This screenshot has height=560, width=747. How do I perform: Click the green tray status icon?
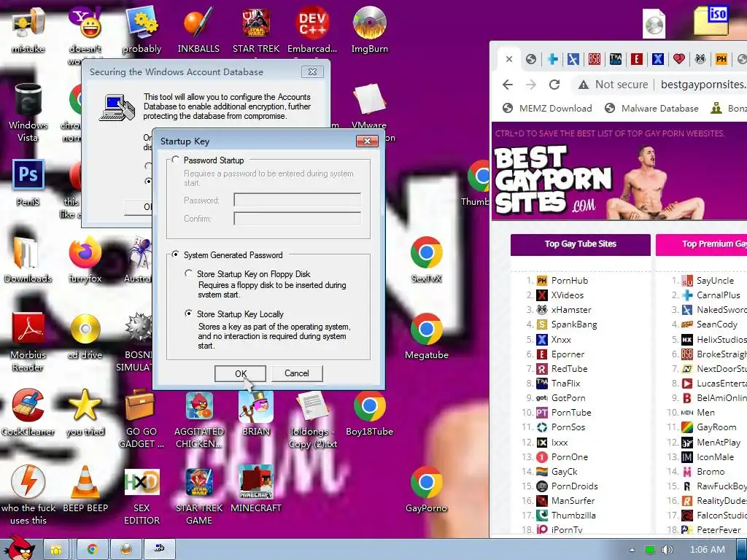pos(650,550)
